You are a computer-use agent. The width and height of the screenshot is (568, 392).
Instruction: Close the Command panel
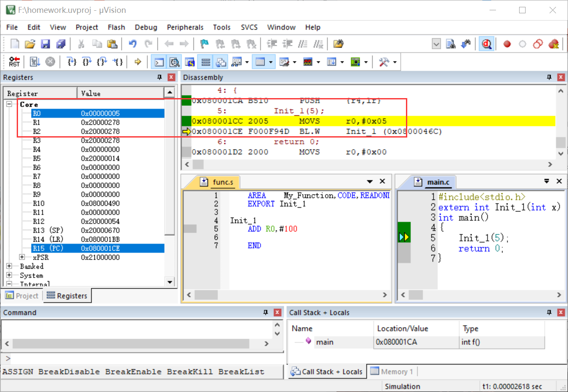coord(277,312)
